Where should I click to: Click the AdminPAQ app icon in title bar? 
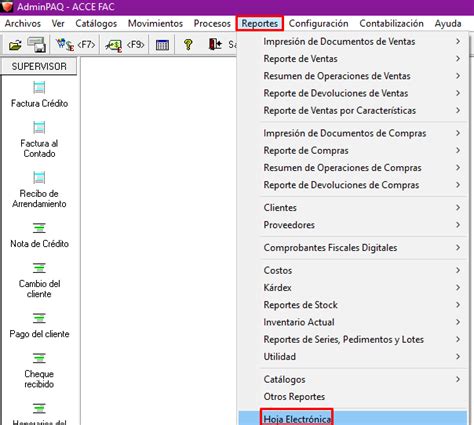click(7, 6)
